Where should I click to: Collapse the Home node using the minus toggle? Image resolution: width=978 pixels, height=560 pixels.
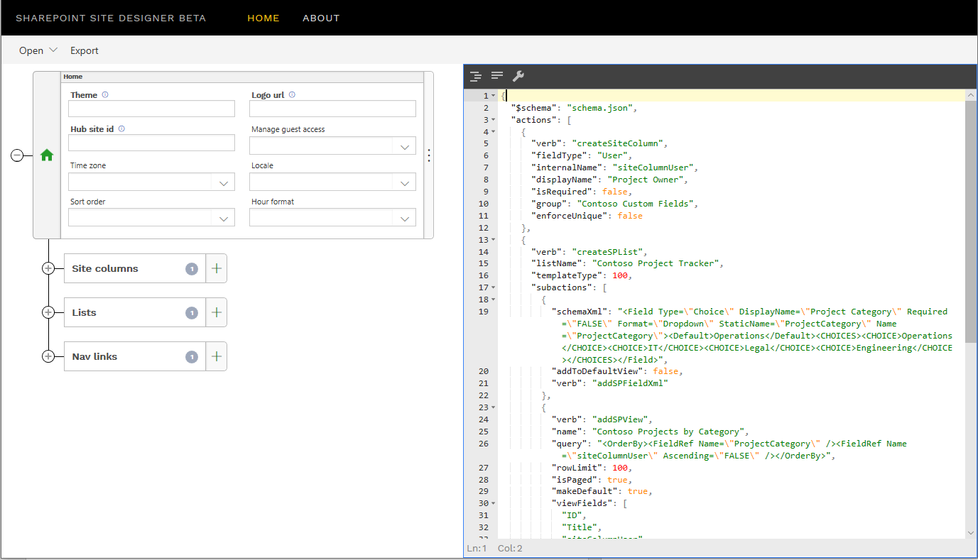point(16,154)
